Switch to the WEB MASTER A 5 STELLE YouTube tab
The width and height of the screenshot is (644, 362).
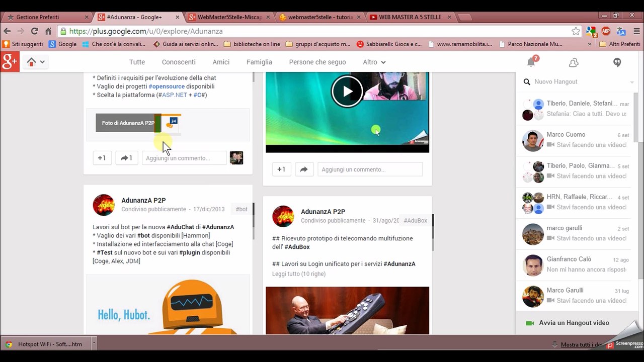pyautogui.click(x=411, y=17)
